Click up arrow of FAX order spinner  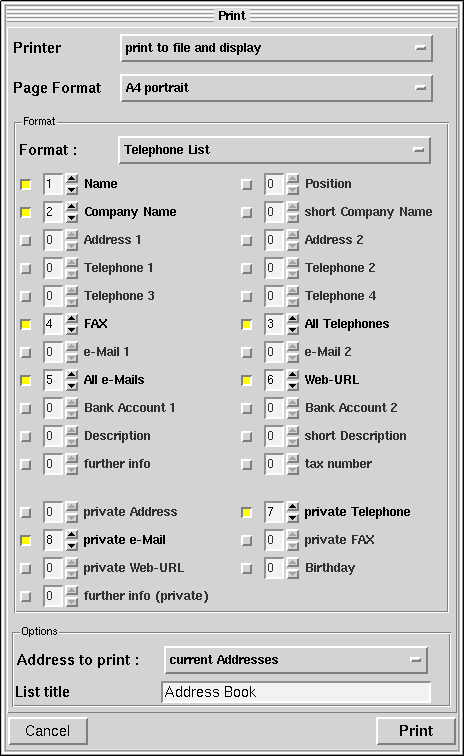[x=72, y=319]
